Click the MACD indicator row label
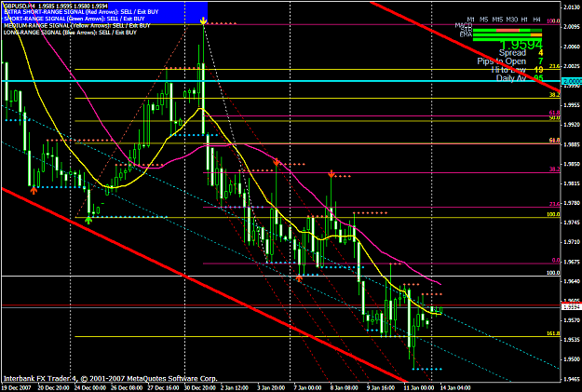582x392 pixels. click(x=464, y=25)
